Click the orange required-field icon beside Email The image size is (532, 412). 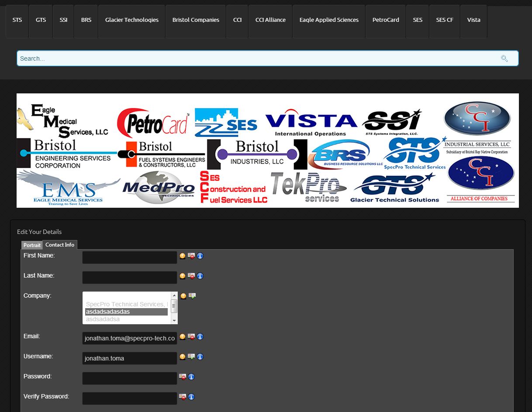183,336
